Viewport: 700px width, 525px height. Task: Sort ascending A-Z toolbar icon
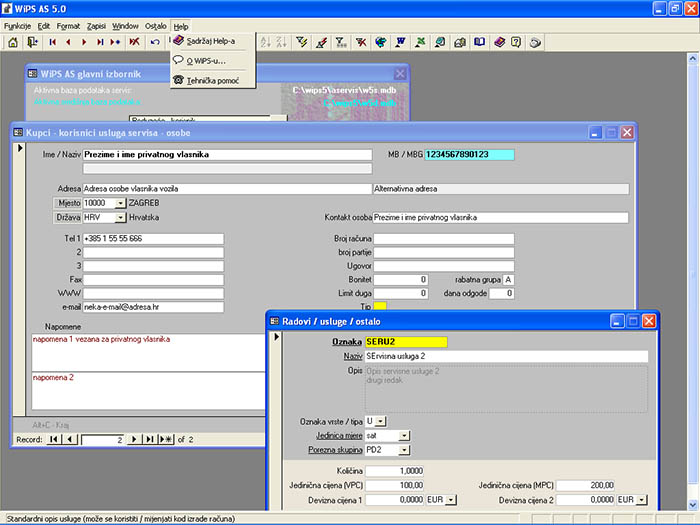(x=266, y=42)
